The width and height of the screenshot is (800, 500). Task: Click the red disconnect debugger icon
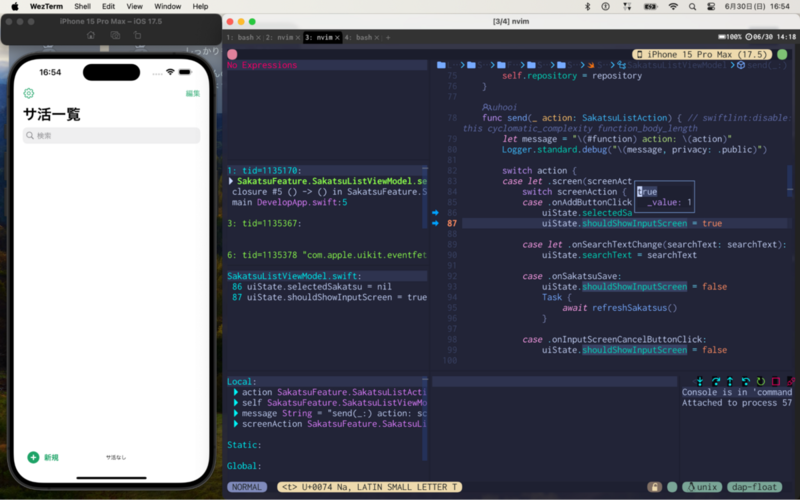tap(791, 381)
